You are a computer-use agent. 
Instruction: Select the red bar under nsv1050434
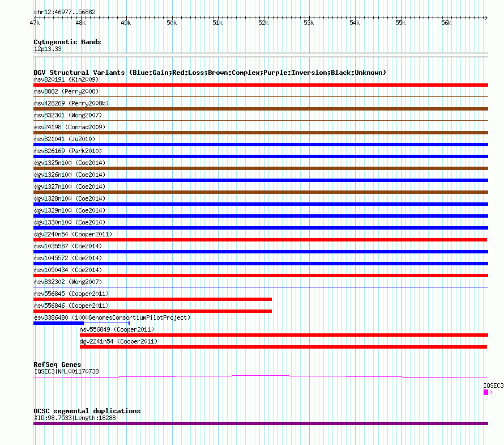point(260,276)
